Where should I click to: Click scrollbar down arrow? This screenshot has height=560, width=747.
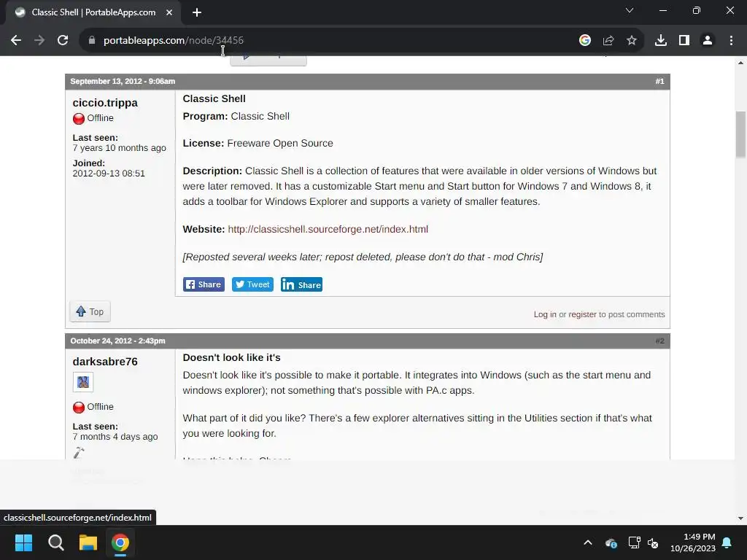tap(740, 518)
